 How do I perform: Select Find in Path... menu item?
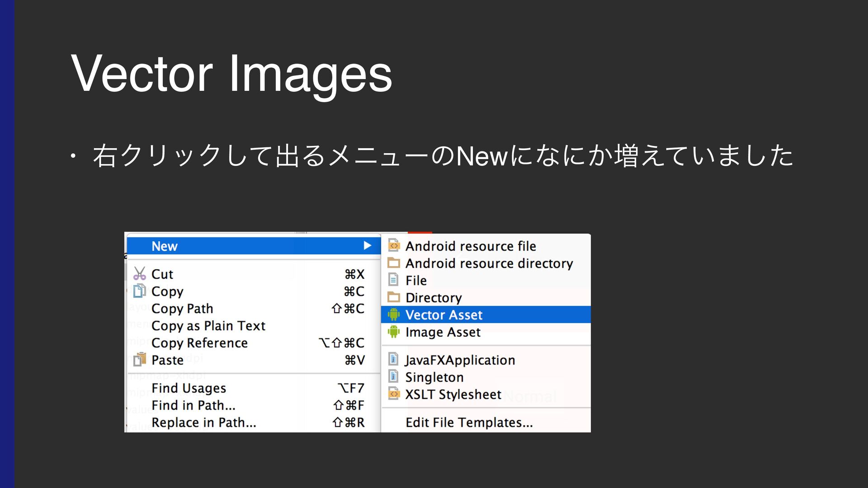point(254,405)
